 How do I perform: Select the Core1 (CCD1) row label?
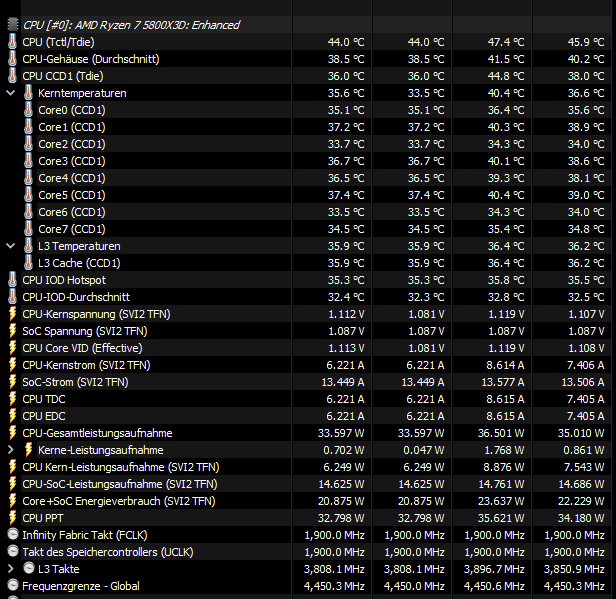pos(72,127)
